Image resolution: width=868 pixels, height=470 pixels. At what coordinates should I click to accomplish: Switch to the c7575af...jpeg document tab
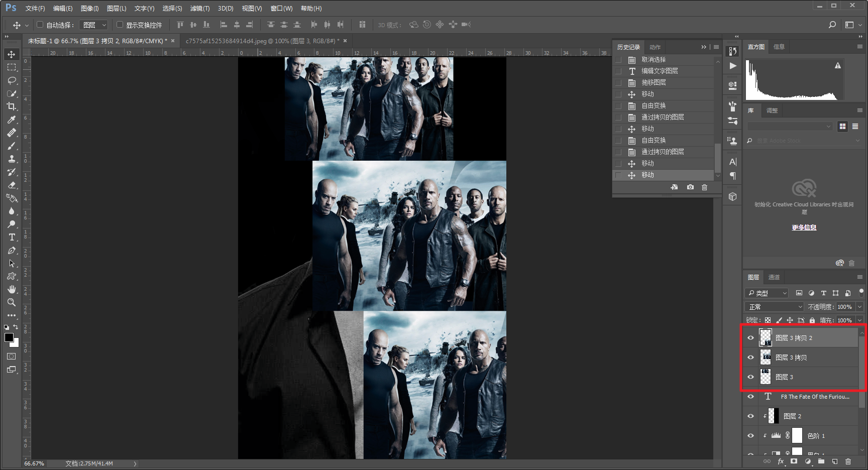coord(262,41)
